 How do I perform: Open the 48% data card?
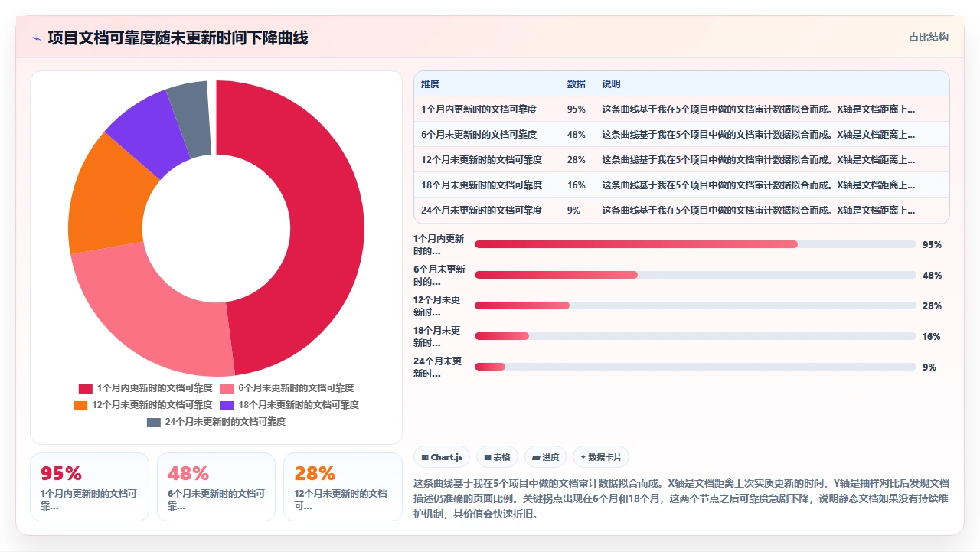click(216, 487)
